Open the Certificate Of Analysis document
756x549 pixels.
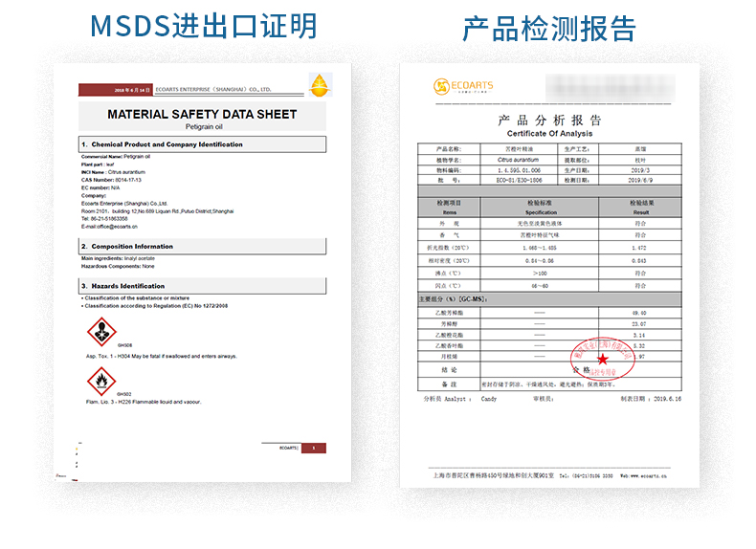[549, 275]
